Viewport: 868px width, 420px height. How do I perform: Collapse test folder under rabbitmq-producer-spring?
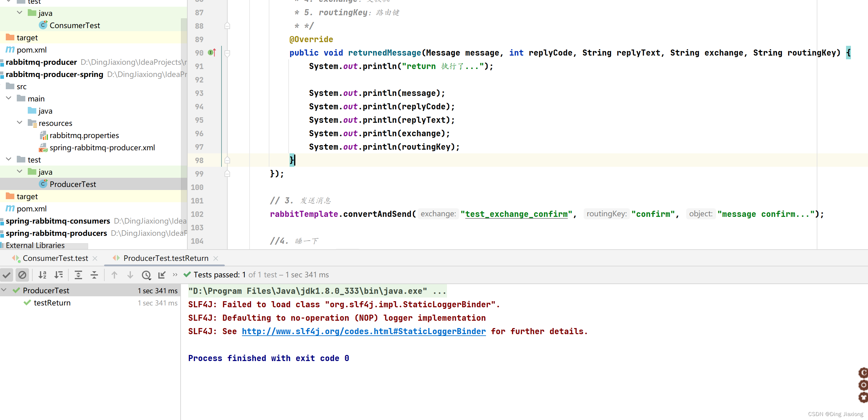click(9, 159)
